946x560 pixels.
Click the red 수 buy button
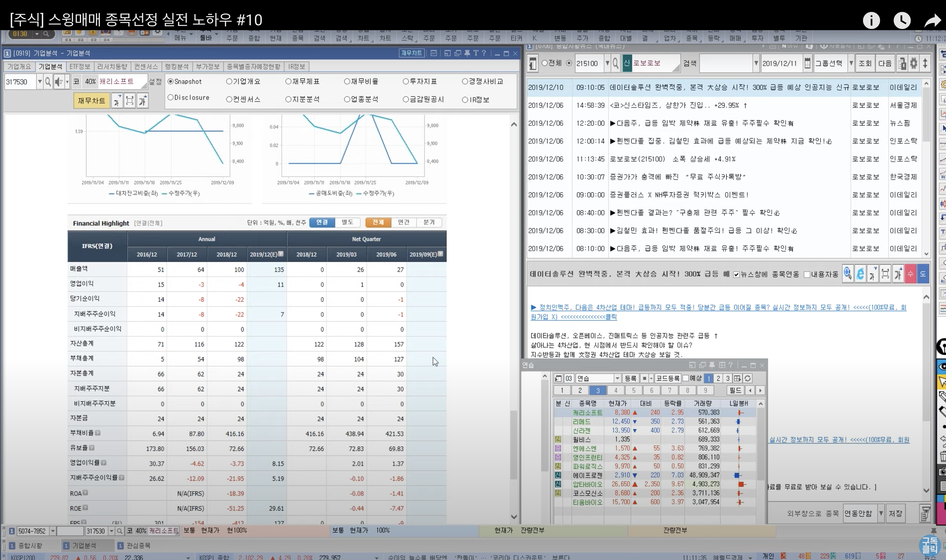click(910, 273)
